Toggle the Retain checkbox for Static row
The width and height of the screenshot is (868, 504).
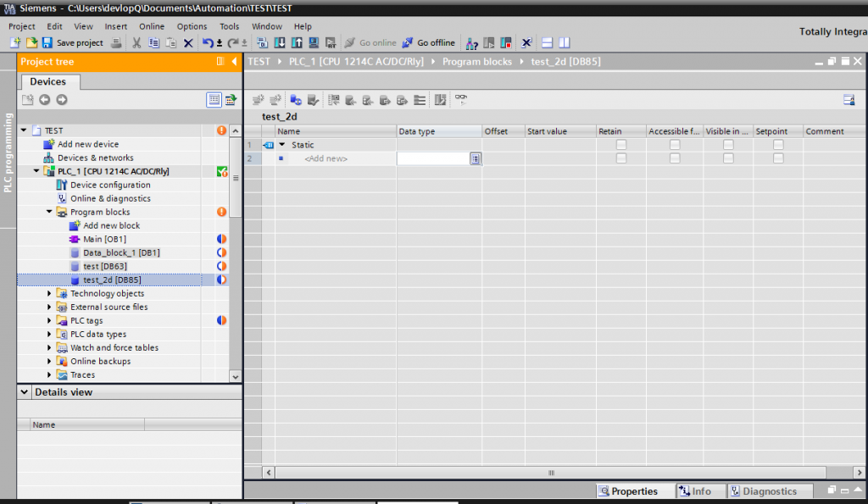pyautogui.click(x=621, y=144)
